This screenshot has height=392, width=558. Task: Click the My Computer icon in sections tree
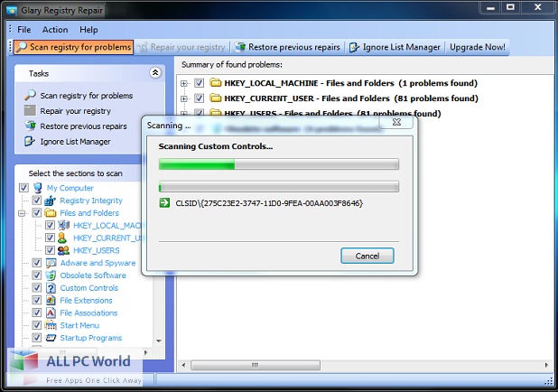tap(38, 188)
